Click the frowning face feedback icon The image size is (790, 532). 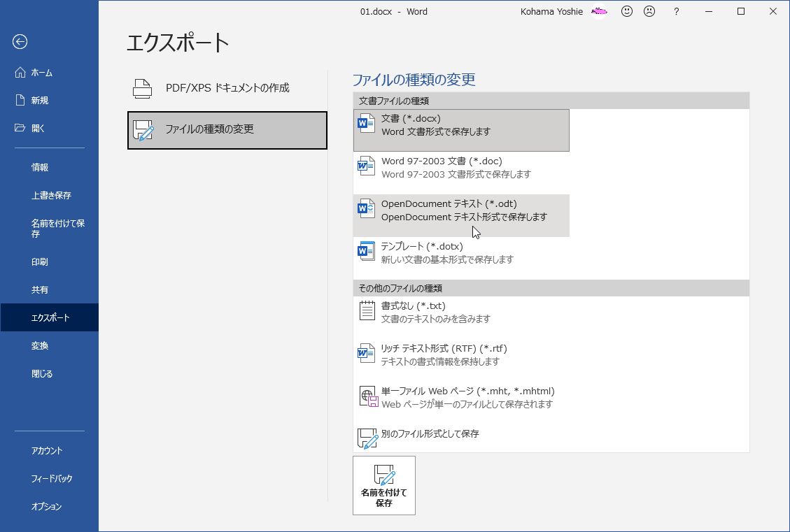click(649, 11)
